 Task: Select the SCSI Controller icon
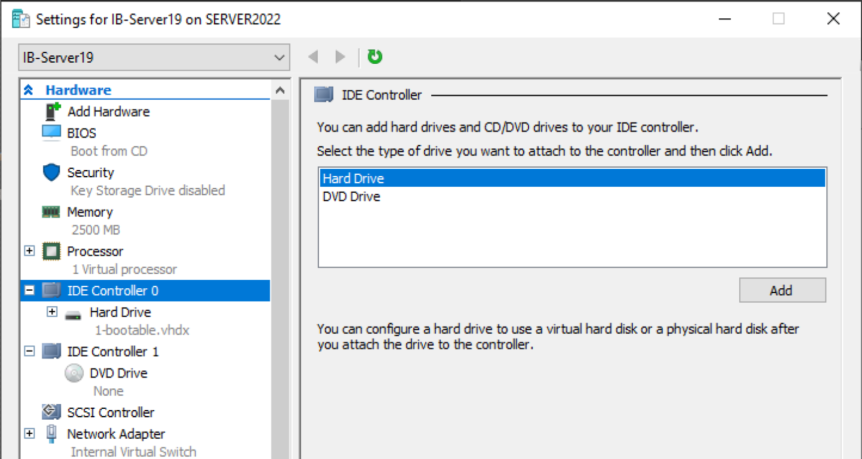pos(51,412)
